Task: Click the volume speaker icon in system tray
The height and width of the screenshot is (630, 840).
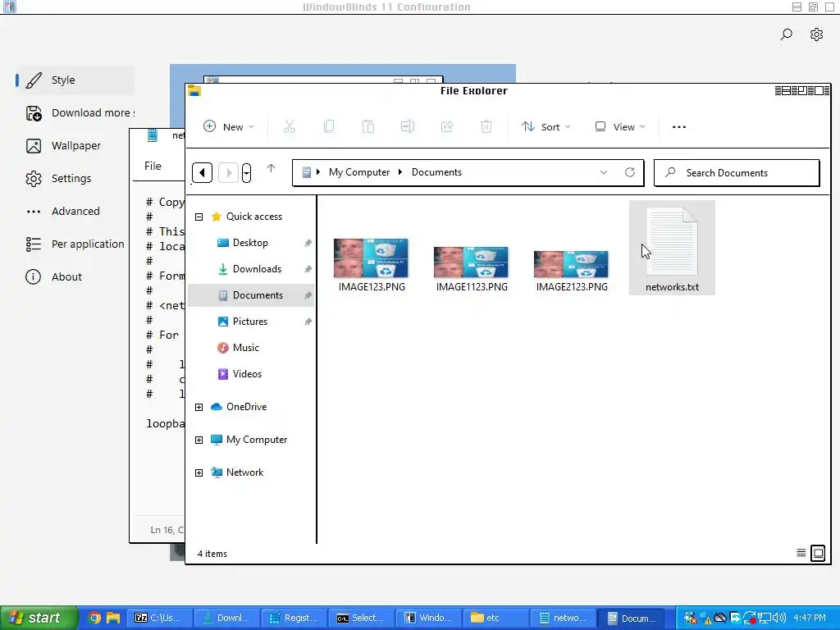Action: [x=779, y=619]
